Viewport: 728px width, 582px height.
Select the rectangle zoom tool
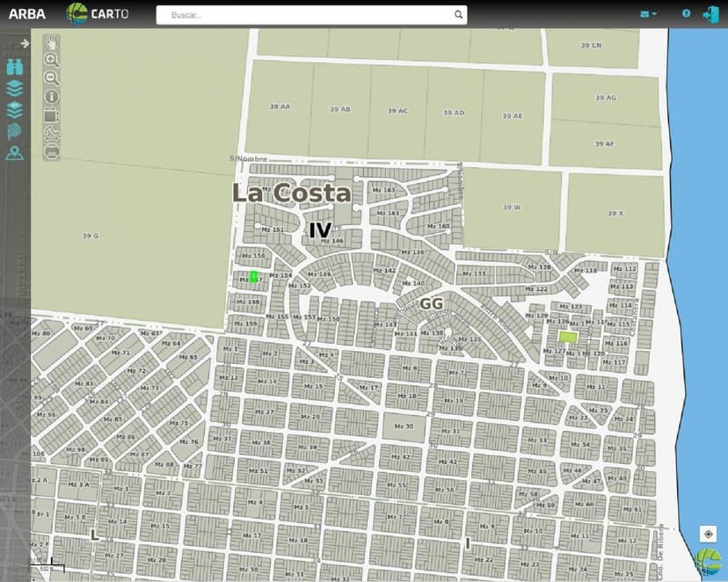pyautogui.click(x=53, y=115)
